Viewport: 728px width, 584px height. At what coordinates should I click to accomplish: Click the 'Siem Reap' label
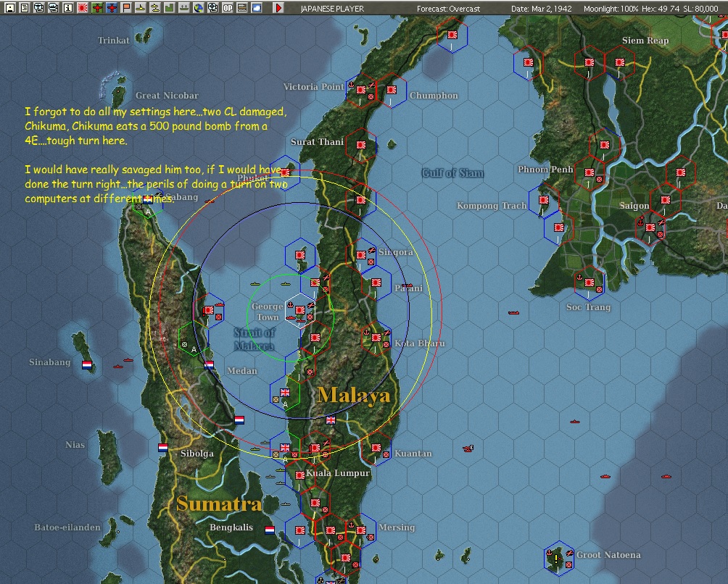pyautogui.click(x=645, y=41)
